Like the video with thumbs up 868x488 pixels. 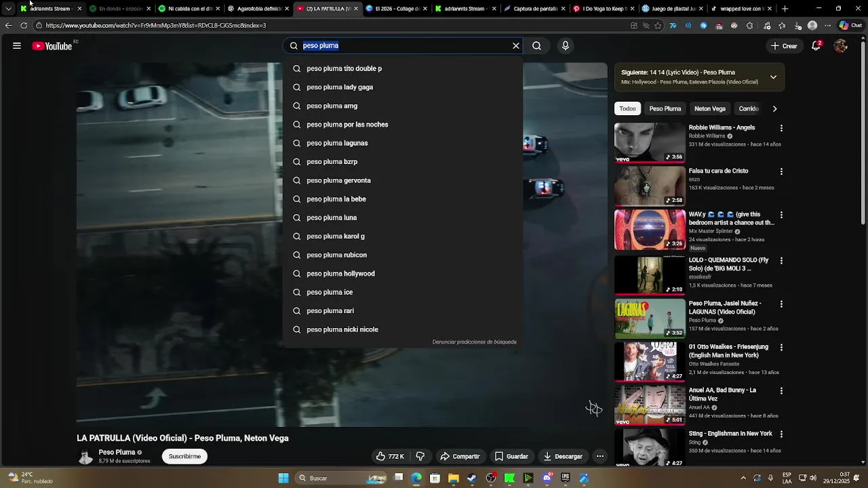coord(390,456)
